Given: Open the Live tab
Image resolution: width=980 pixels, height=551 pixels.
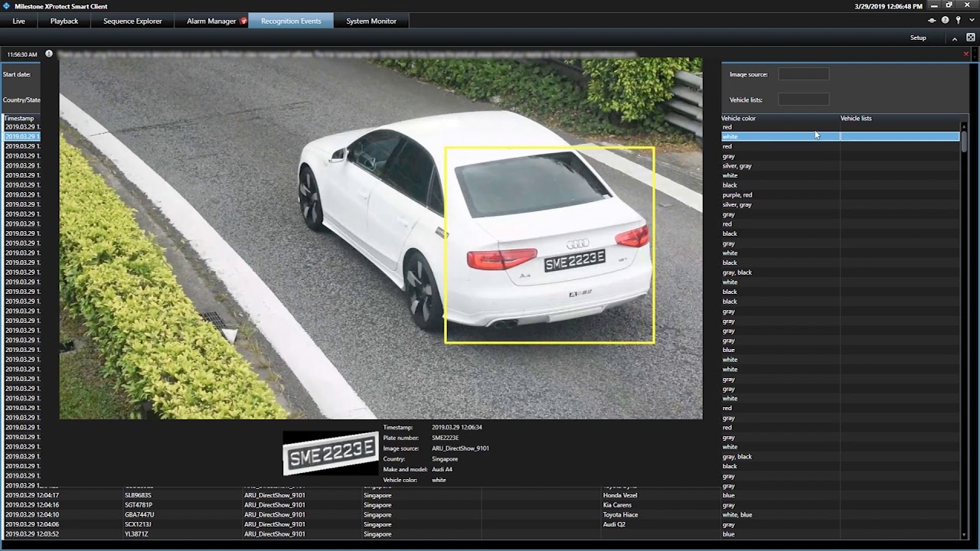Looking at the screenshot, I should click(18, 21).
